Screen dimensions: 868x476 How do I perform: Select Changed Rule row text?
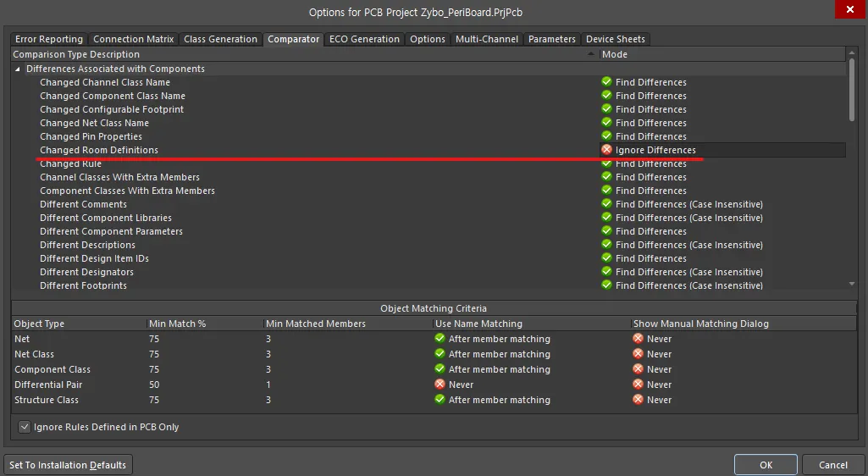point(70,163)
